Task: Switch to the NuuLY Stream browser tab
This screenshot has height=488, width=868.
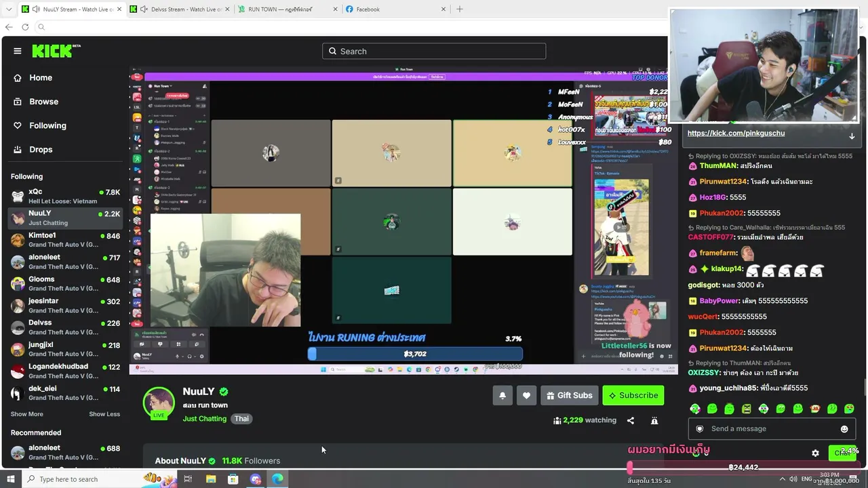Action: 71,9
